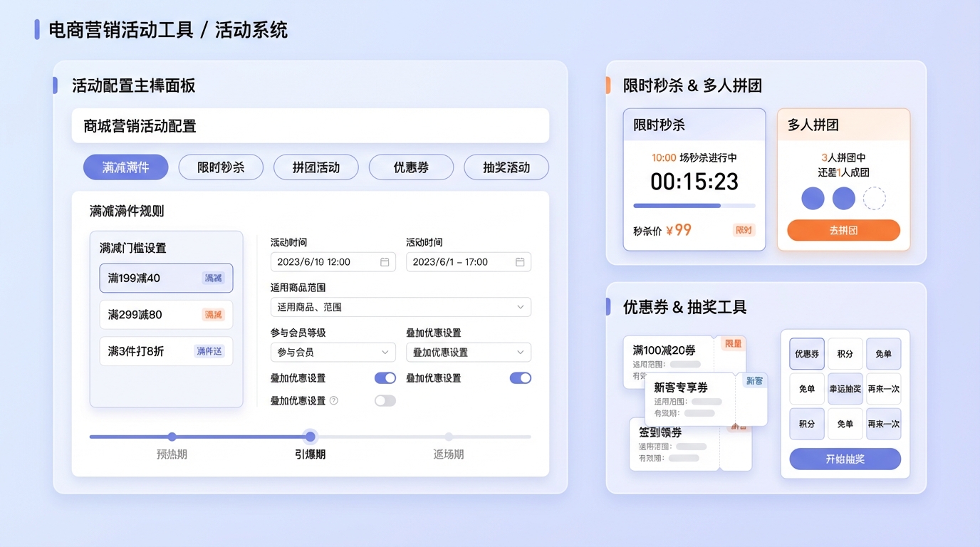Click calendar icon in 2023/6/1 – 17:00 field
The width and height of the screenshot is (980, 547).
coord(520,262)
